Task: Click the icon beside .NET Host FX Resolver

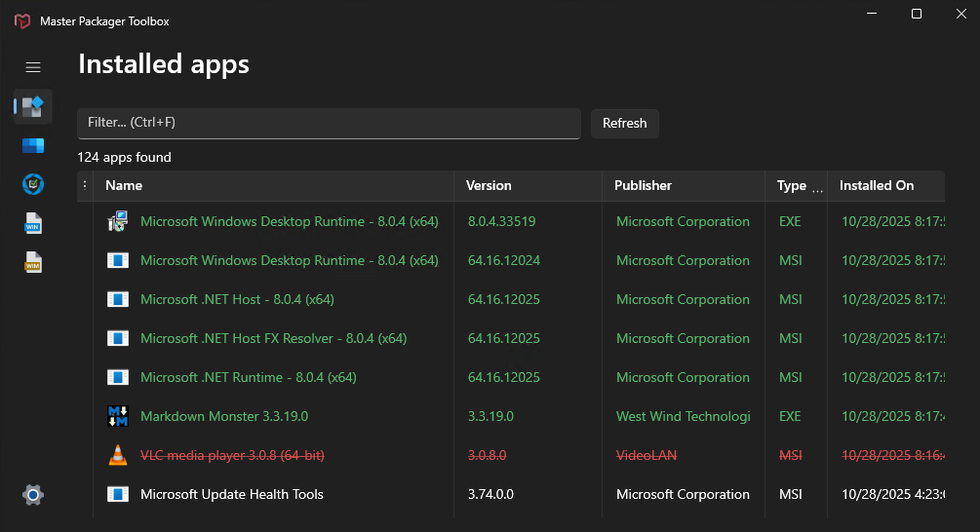Action: [117, 338]
